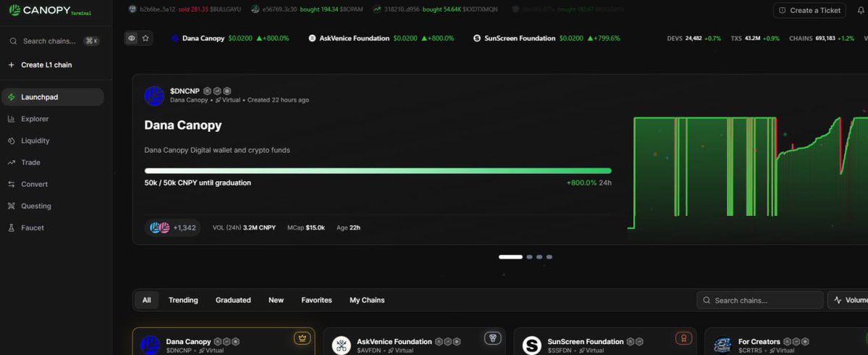Screen dimensions: 868x355
Task: Switch to the Graduated tab
Action: tap(233, 300)
